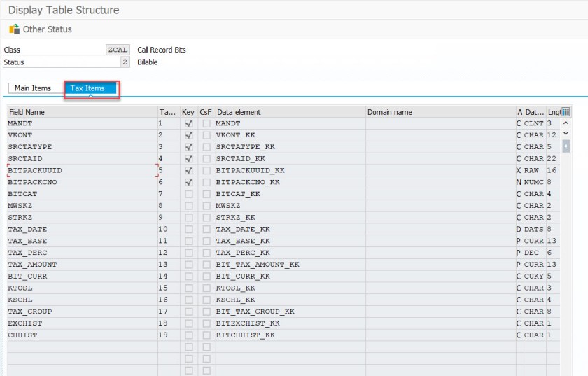
Task: Click the Key column header
Action: tap(188, 112)
